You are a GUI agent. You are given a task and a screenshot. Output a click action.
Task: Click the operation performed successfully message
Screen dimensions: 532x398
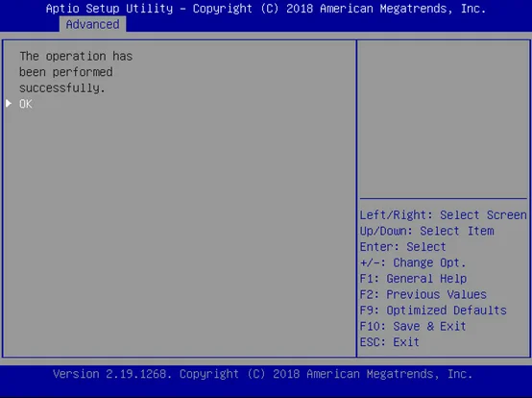click(x=76, y=72)
